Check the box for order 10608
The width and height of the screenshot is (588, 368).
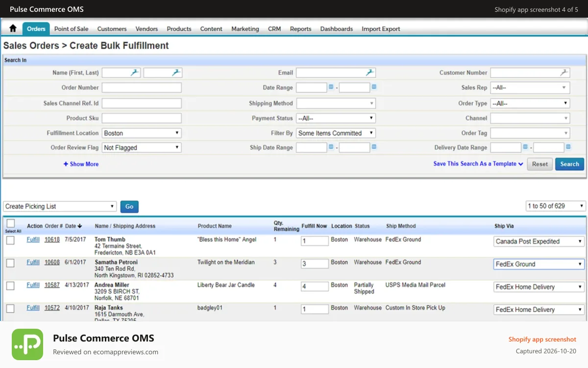pos(10,263)
